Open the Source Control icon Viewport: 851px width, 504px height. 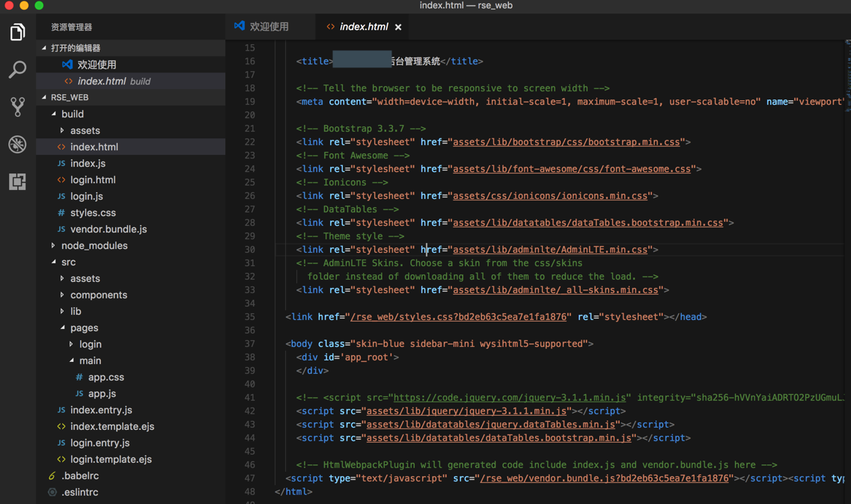coord(17,107)
